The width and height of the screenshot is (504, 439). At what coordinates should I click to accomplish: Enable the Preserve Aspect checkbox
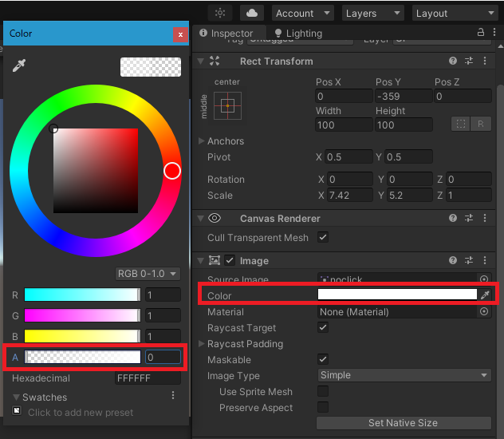click(x=323, y=407)
